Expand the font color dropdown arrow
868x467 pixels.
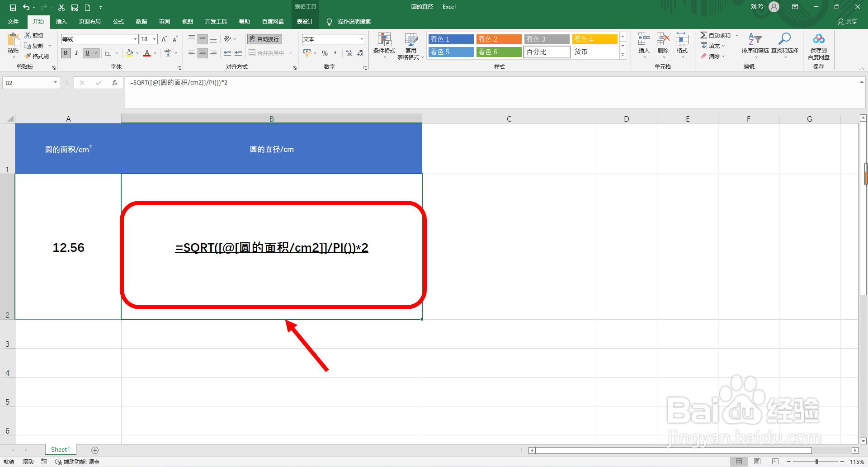pos(155,53)
